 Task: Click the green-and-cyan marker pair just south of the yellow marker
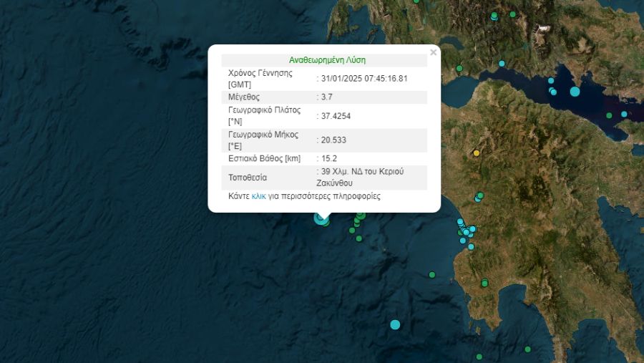coord(479,197)
